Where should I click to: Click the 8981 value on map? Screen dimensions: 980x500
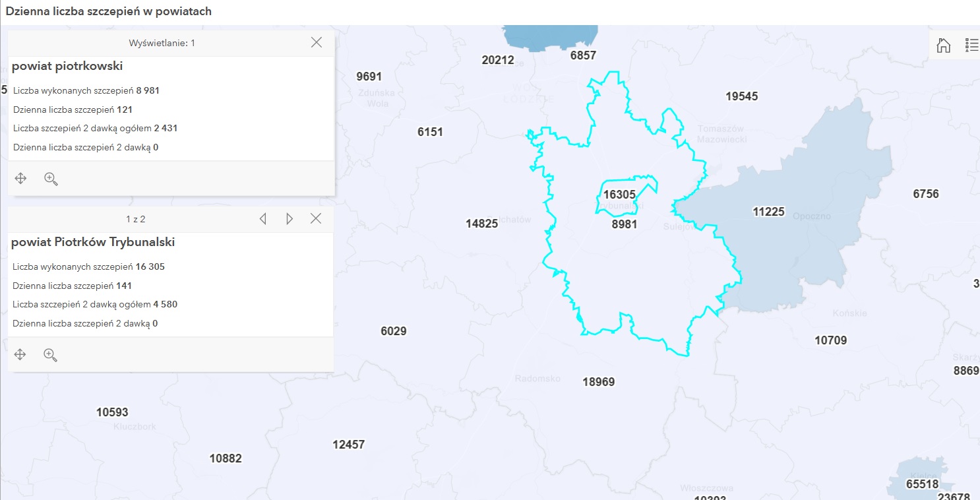(x=624, y=224)
